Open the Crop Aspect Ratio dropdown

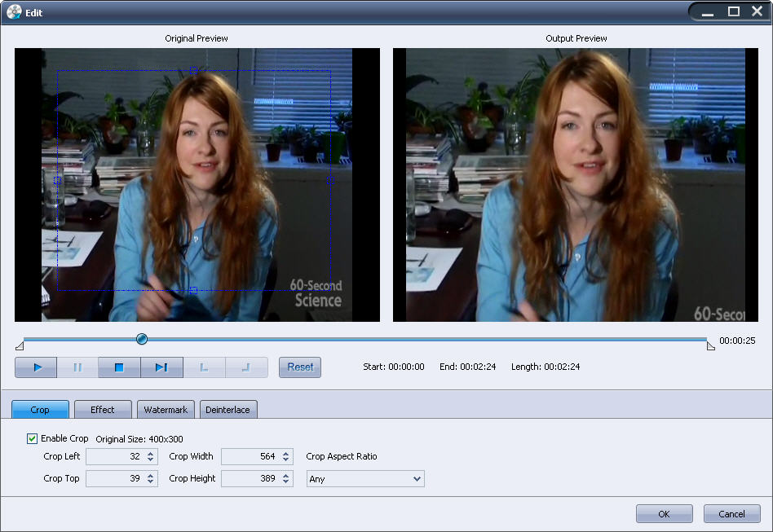417,479
